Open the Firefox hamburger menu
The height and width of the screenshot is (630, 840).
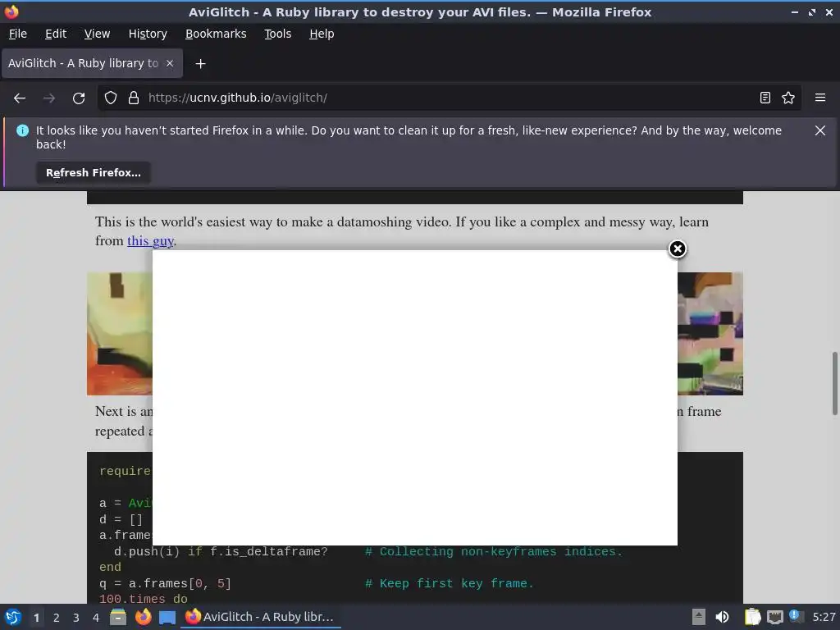819,98
